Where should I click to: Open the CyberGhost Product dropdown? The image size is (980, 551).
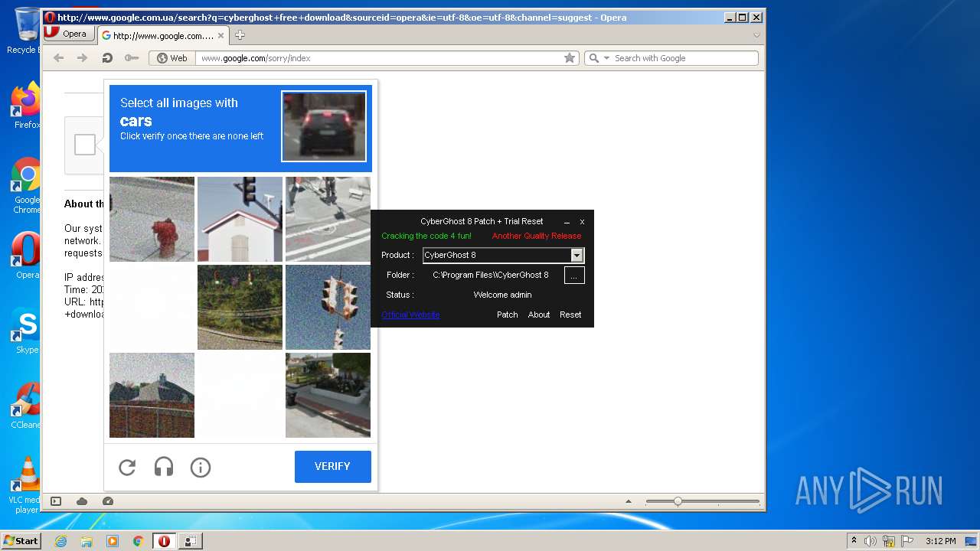tap(577, 255)
